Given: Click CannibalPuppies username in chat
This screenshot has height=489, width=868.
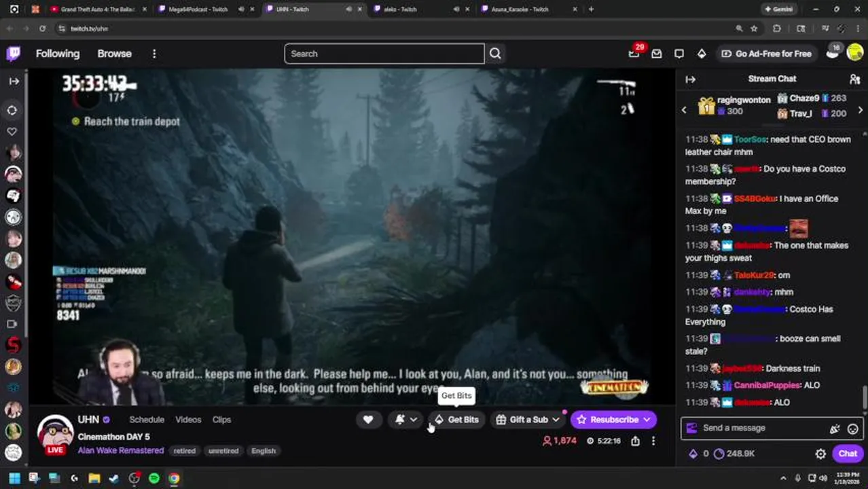Looking at the screenshot, I should coord(767,385).
